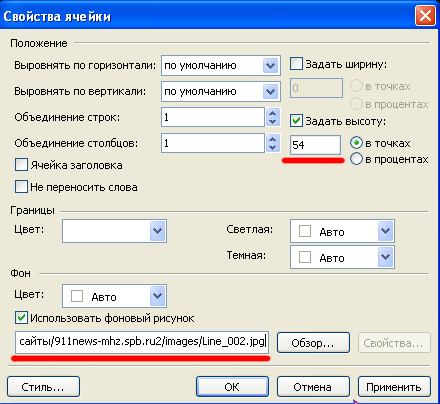This screenshot has width=440, height=404.
Task: Open vertical alignment dropdown
Action: (x=270, y=91)
